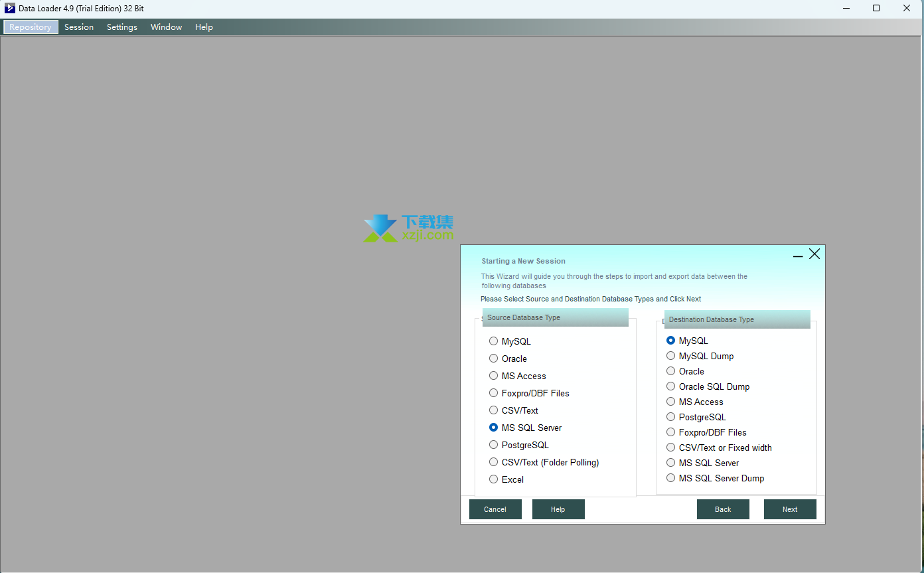Select MySQL as destination database type
The width and height of the screenshot is (924, 573).
pos(687,341)
